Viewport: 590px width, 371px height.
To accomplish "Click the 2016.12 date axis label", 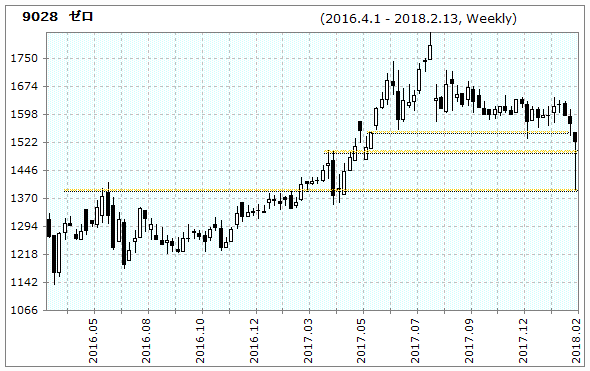I will (x=255, y=341).
